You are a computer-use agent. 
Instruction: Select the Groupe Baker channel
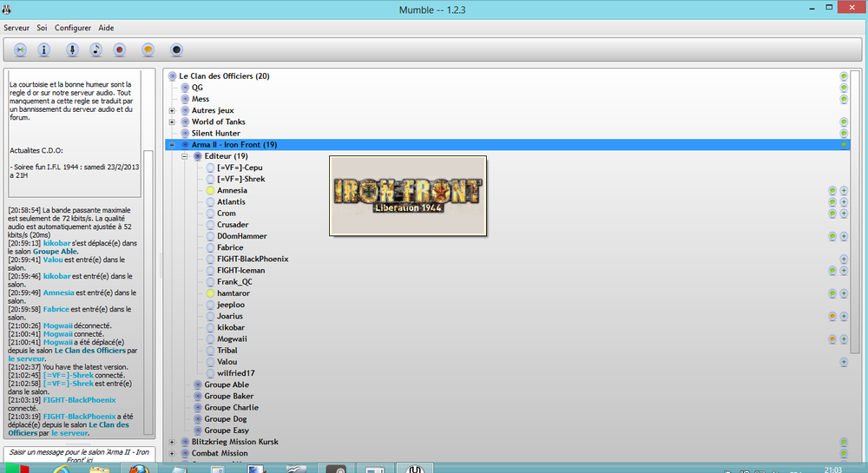click(x=228, y=396)
